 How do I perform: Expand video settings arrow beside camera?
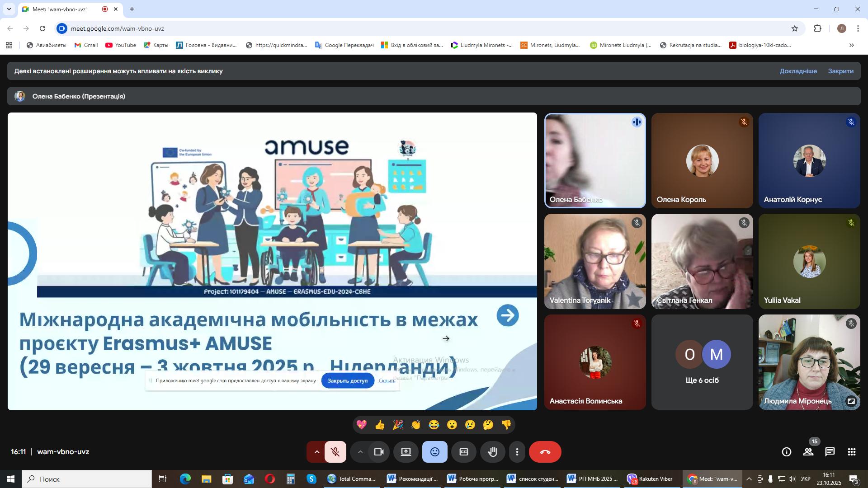tap(360, 452)
